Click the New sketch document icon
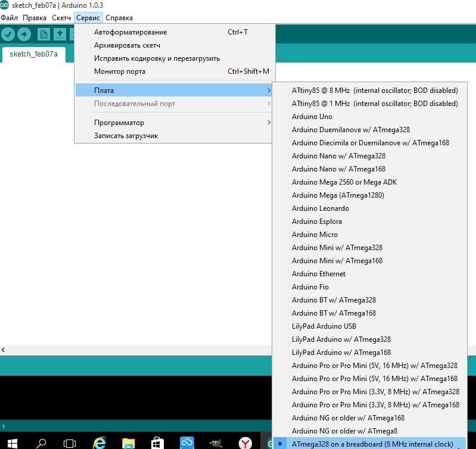The image size is (476, 449). [x=43, y=34]
